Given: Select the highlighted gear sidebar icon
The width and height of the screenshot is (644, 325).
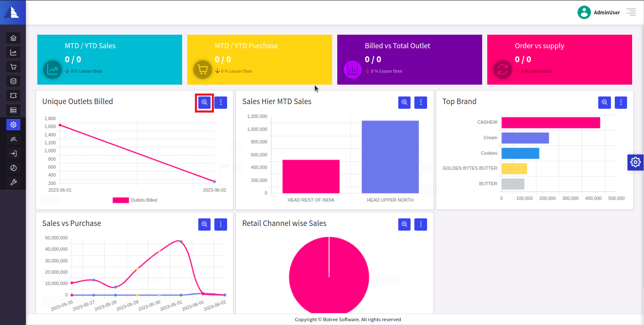Looking at the screenshot, I should click(x=14, y=125).
